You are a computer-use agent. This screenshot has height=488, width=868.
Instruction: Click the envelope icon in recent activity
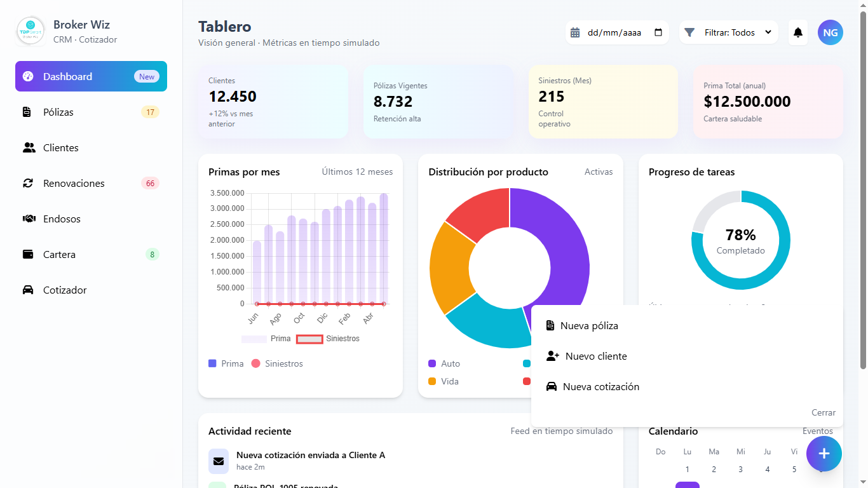click(x=219, y=461)
